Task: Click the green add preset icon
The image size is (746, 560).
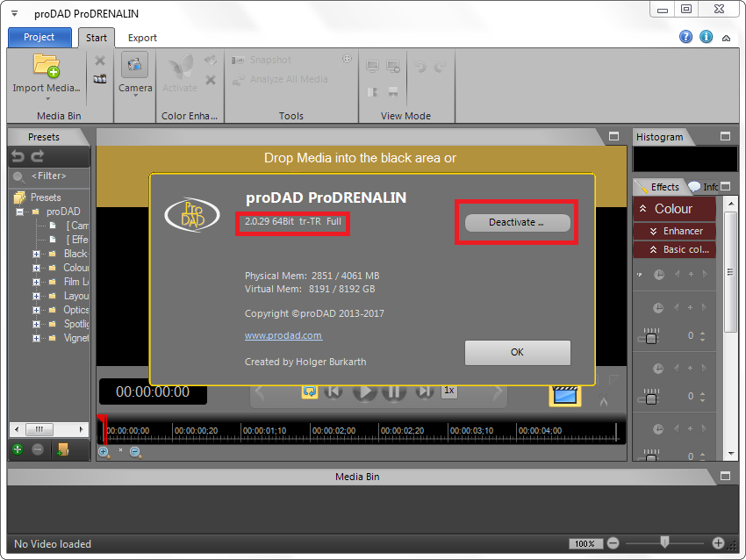Action: (18, 449)
